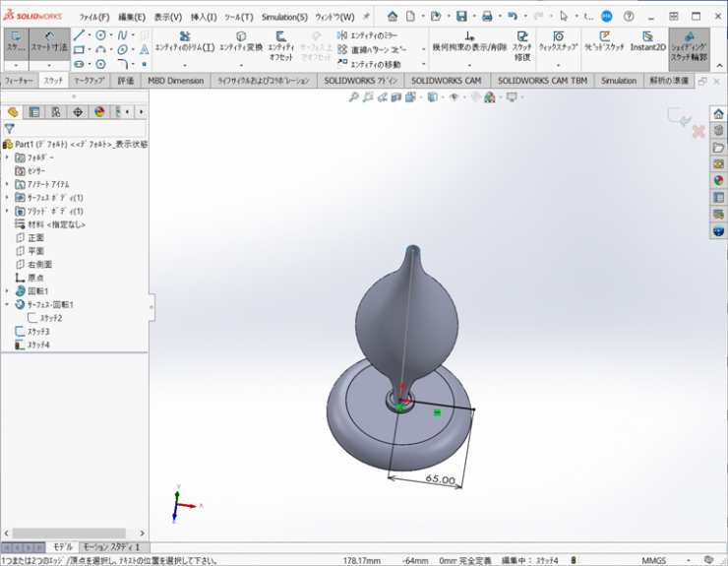Open the Appearances task pane icon
The image size is (728, 566).
point(718,180)
